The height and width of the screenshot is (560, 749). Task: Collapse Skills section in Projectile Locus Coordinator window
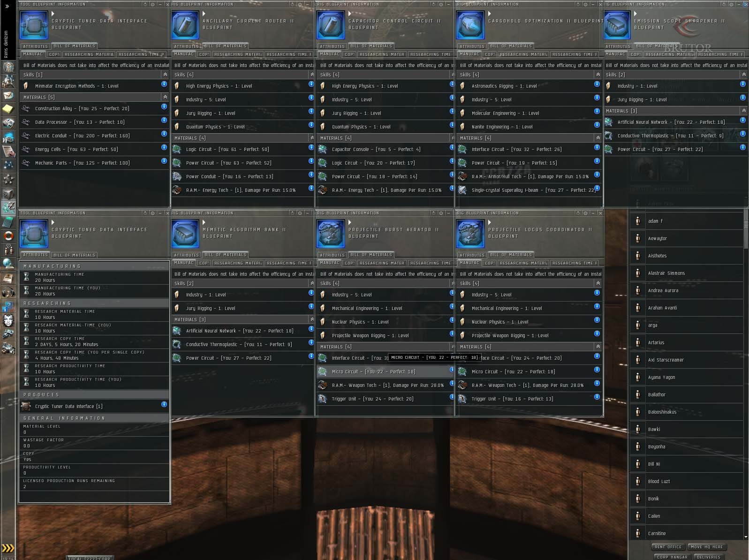pos(598,283)
